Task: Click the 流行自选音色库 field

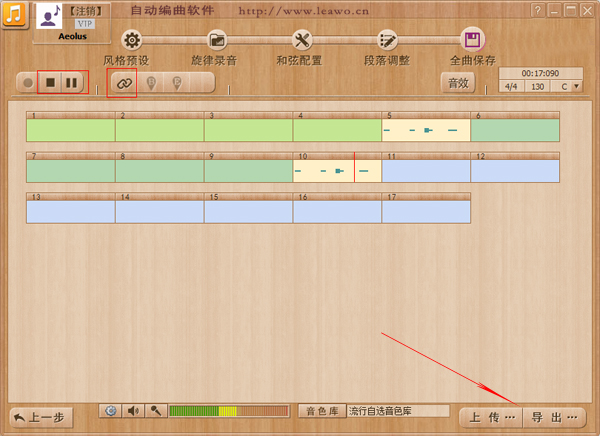Action: point(398,411)
